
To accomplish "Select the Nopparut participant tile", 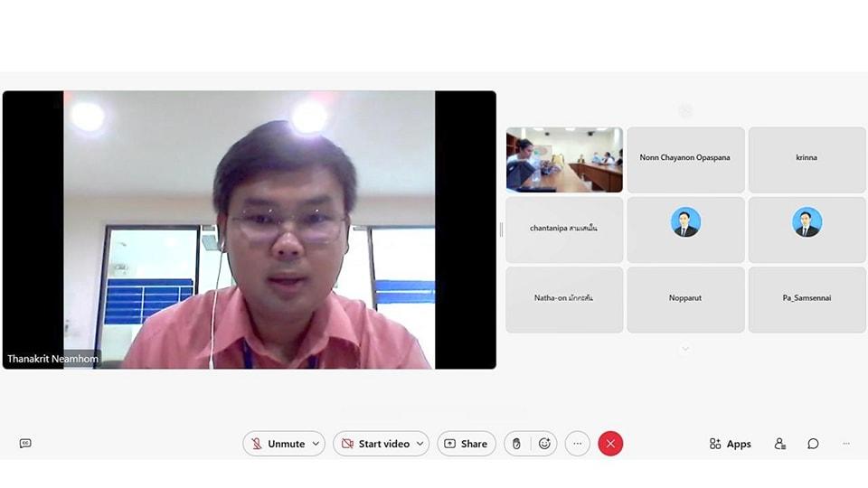I will 685,299.
